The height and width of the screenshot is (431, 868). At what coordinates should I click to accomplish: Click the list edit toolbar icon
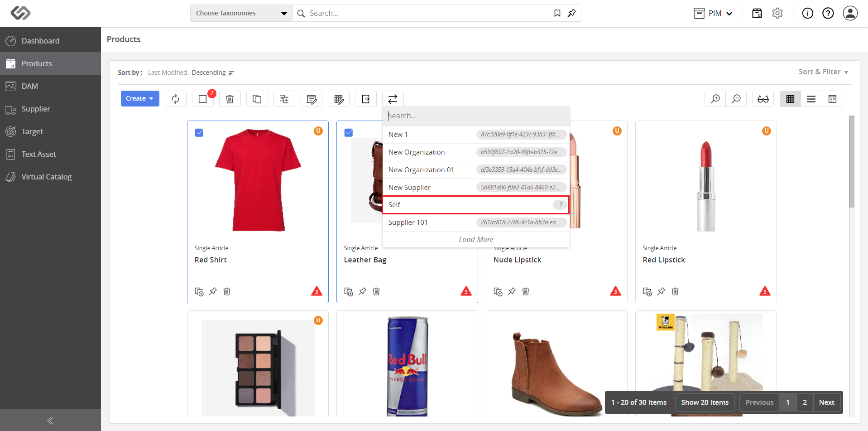click(312, 99)
